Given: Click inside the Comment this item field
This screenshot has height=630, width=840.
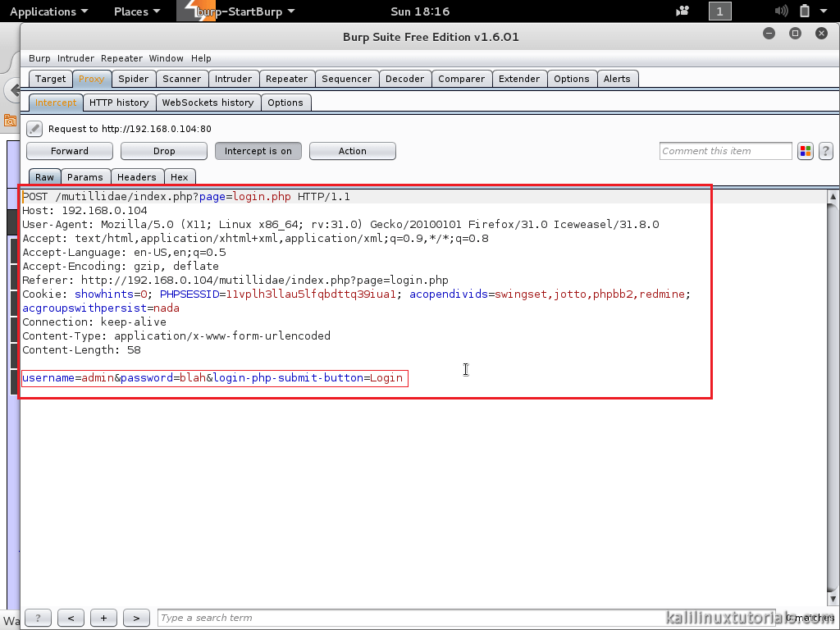Looking at the screenshot, I should coord(725,151).
